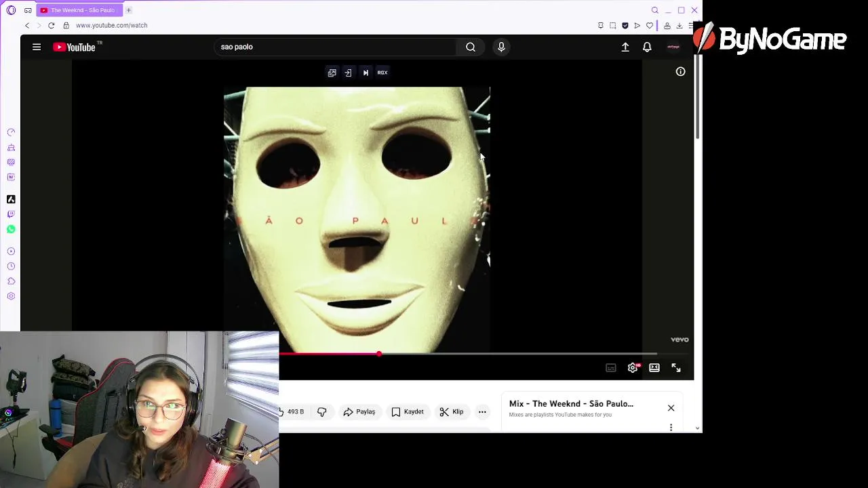868x488 pixels.
Task: Open Opera sidebar settings gear
Action: coord(11,296)
